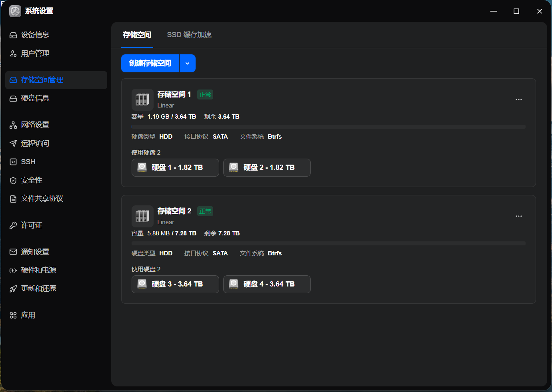Click the 网络设置 network icon
The image size is (552, 392).
click(13, 125)
